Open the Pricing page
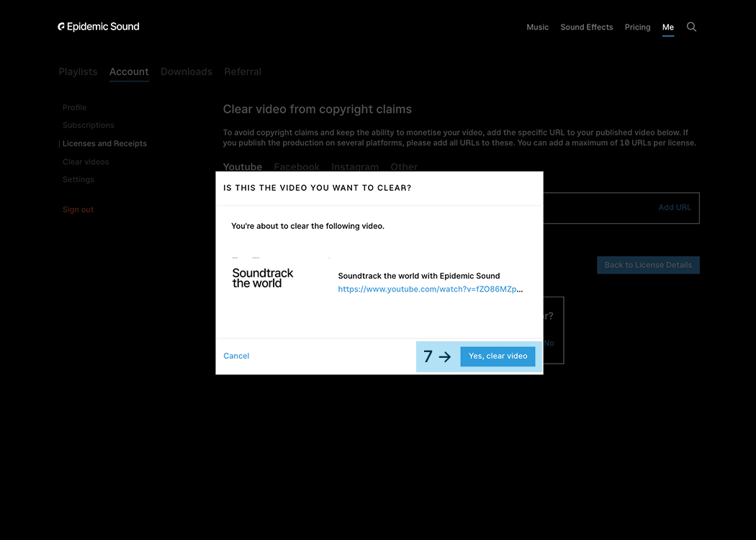 [x=637, y=27]
